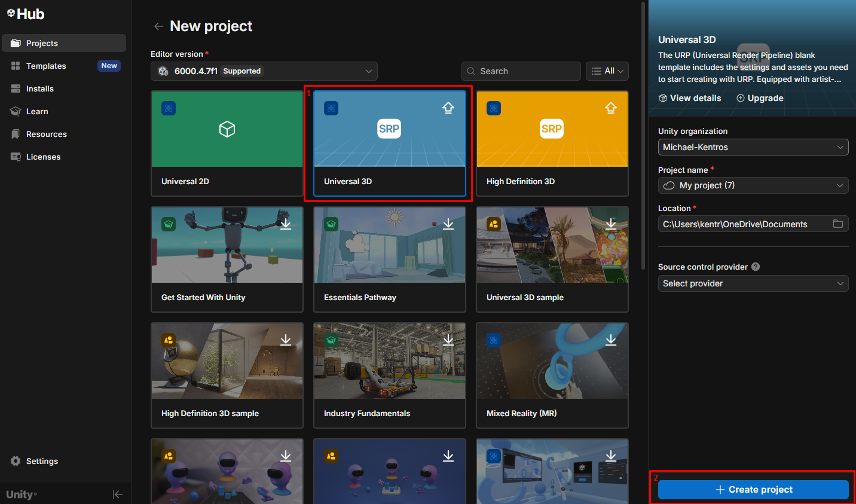The image size is (856, 504).
Task: Download the Mixed Reality (MR) template
Action: click(611, 340)
